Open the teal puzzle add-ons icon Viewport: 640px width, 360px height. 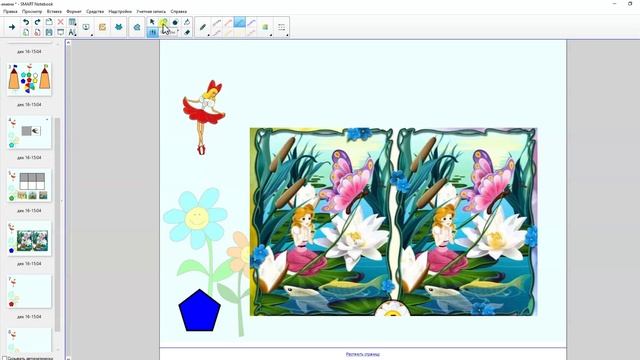tap(118, 27)
